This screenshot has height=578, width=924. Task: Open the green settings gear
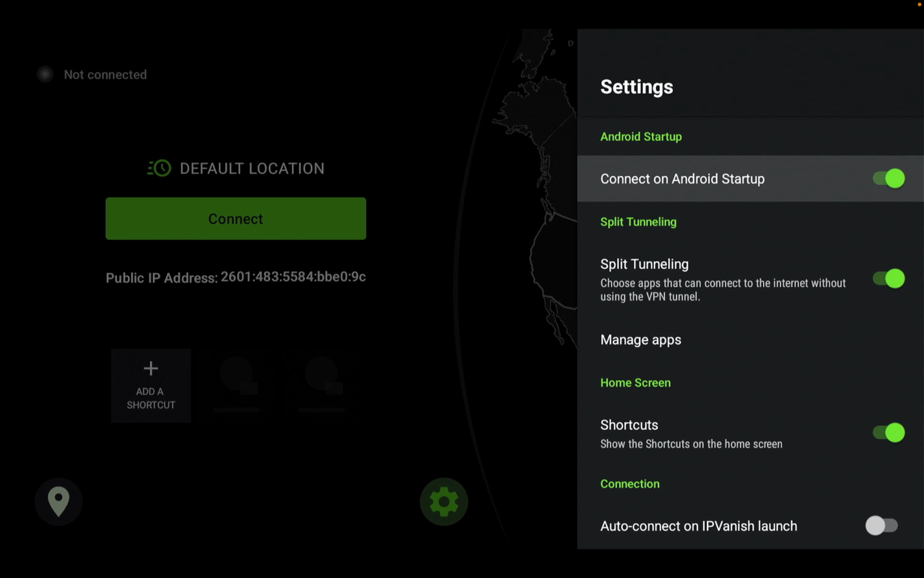tap(444, 501)
